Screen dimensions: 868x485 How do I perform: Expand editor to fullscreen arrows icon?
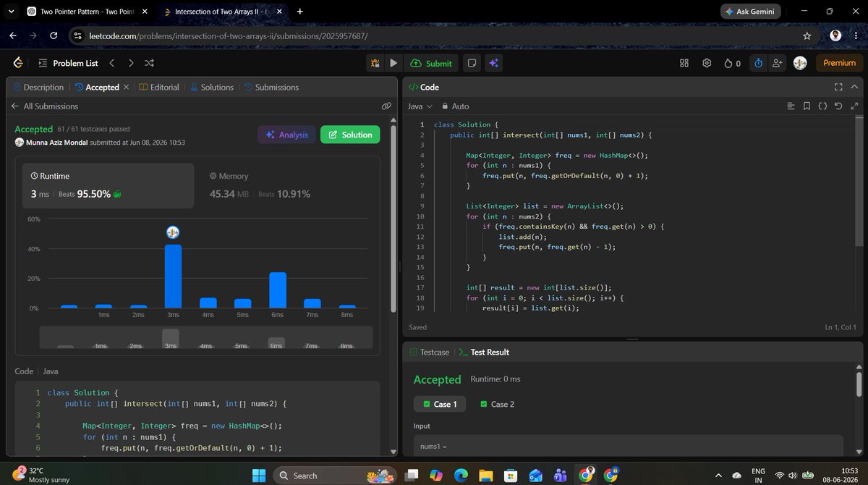point(855,106)
